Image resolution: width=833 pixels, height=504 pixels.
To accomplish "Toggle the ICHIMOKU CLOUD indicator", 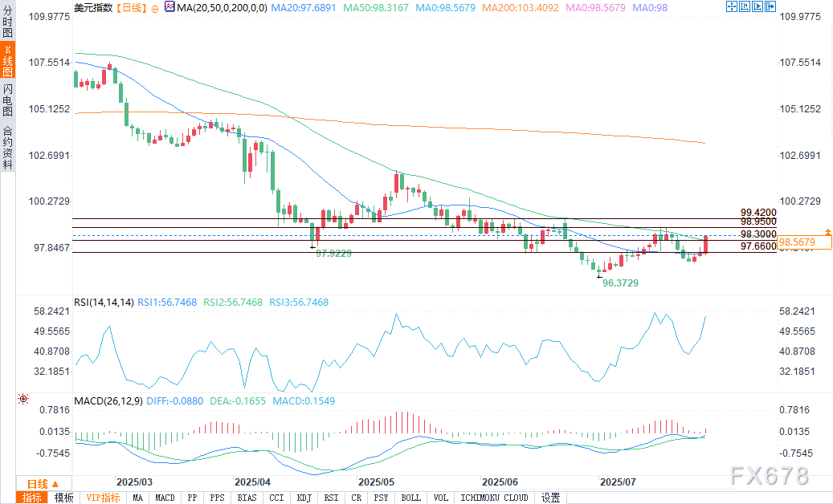I will (x=493, y=498).
